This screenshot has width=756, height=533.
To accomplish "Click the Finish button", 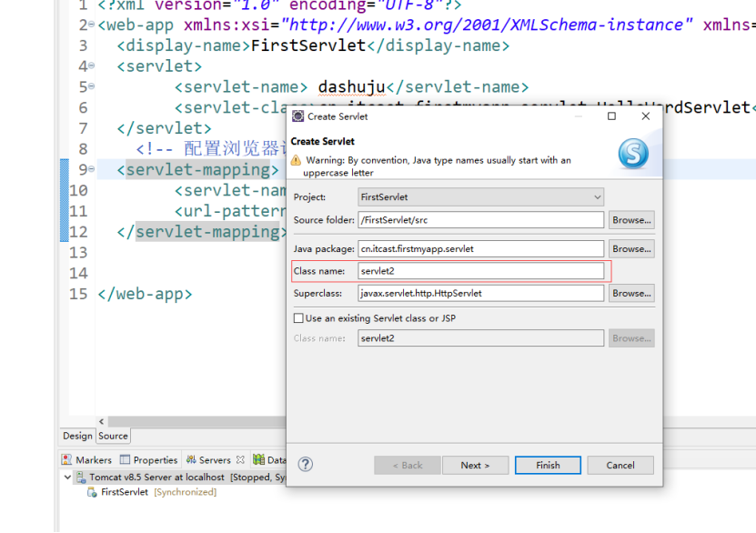I will click(x=548, y=465).
